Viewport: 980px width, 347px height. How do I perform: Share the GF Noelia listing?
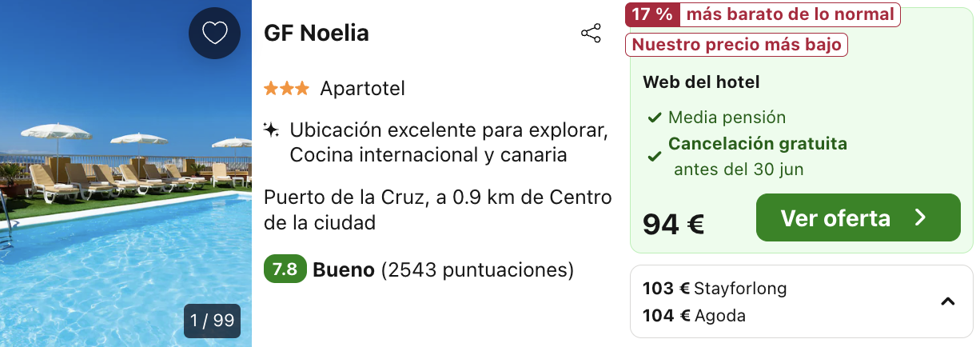click(x=591, y=34)
